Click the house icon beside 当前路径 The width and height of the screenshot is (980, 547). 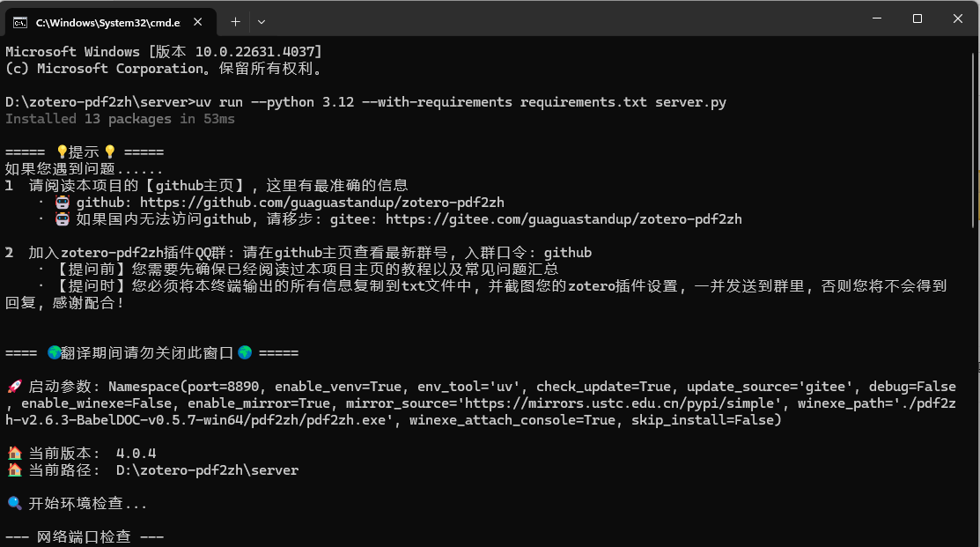click(x=14, y=470)
